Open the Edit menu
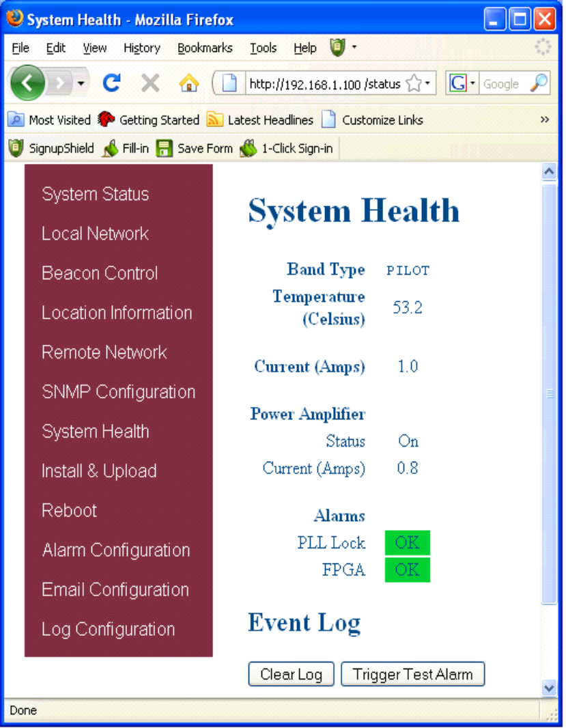 56,48
